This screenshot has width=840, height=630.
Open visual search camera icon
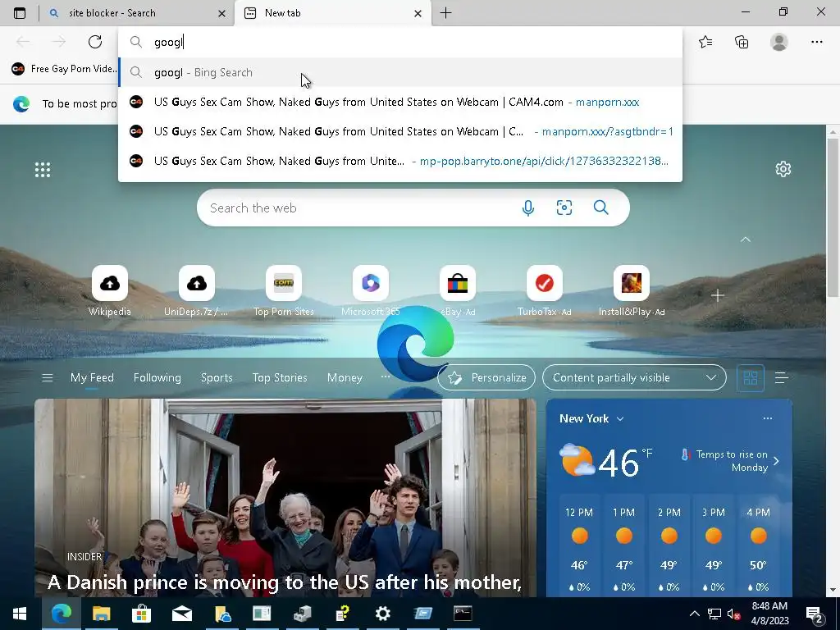(564, 208)
